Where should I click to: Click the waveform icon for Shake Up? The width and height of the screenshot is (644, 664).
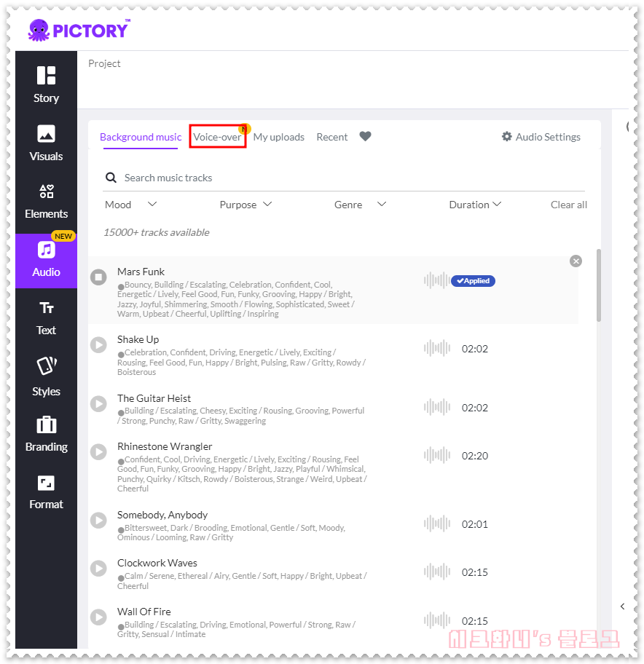click(x=437, y=348)
